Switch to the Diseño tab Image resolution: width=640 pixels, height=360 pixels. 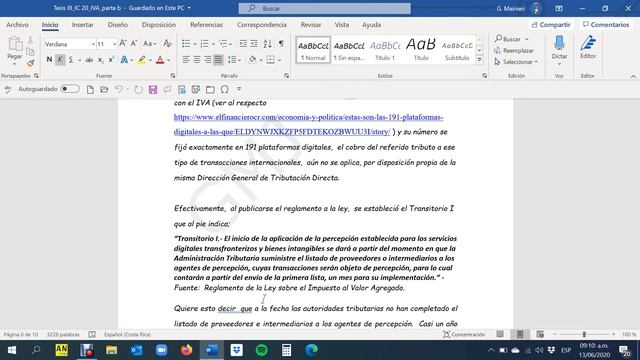(x=118, y=24)
